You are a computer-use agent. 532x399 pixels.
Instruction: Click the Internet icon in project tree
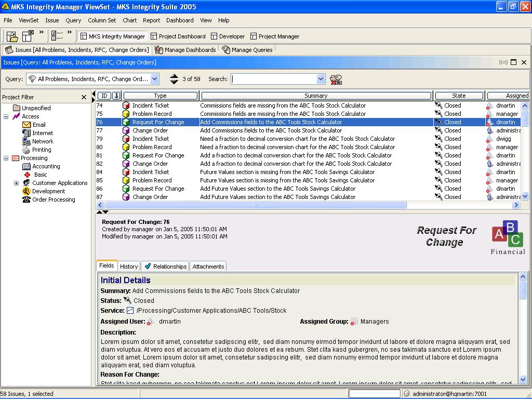[26, 133]
